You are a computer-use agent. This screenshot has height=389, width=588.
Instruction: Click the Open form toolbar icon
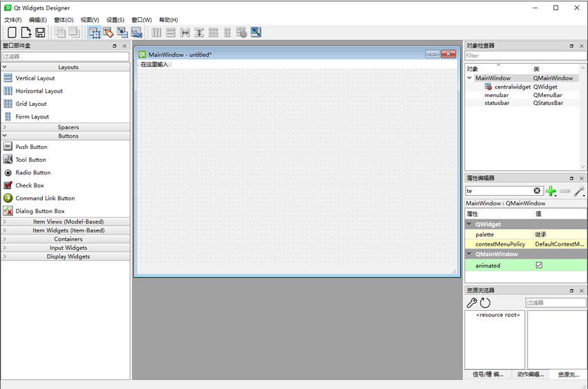tap(26, 33)
